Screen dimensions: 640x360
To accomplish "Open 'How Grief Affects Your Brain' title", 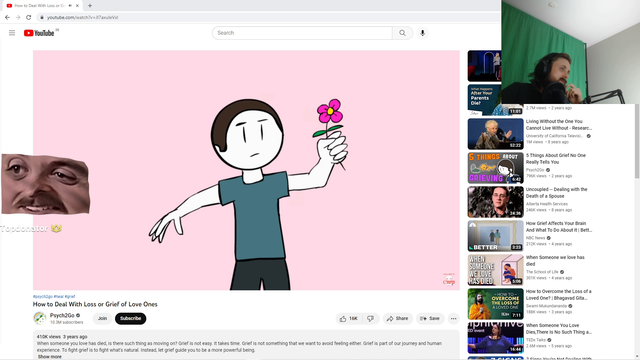I will point(558,227).
